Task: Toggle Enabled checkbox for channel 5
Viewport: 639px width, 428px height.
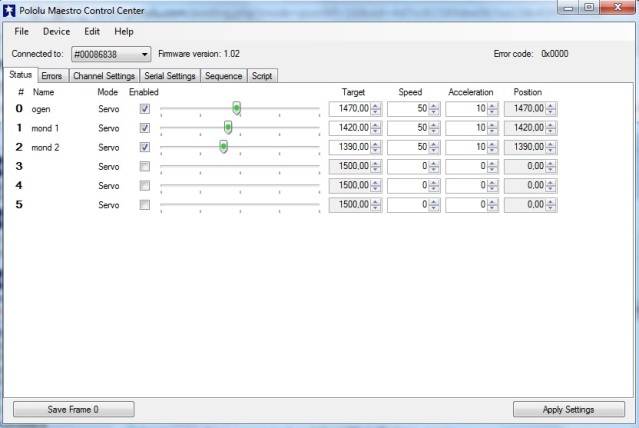Action: coord(145,205)
